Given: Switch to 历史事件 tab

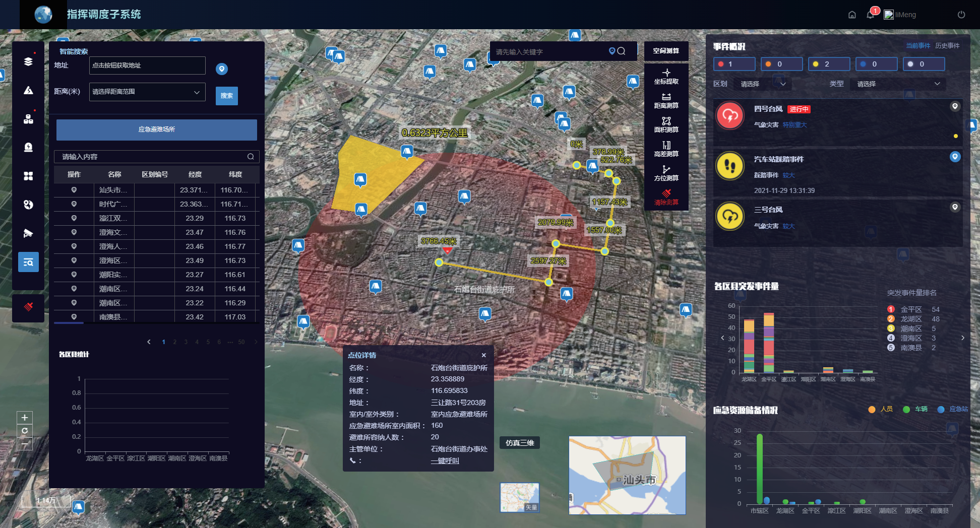Looking at the screenshot, I should (947, 46).
